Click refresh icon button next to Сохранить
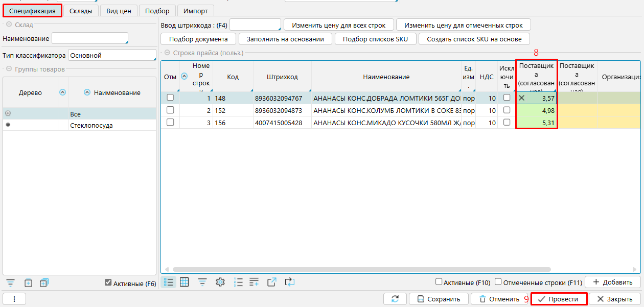The image size is (644, 307). 395,299
